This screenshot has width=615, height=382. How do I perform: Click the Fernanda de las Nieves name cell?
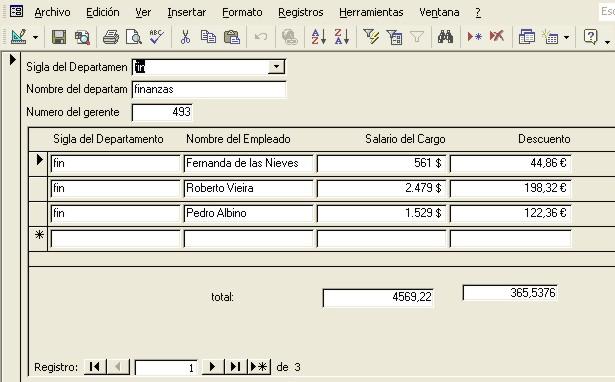click(x=248, y=163)
